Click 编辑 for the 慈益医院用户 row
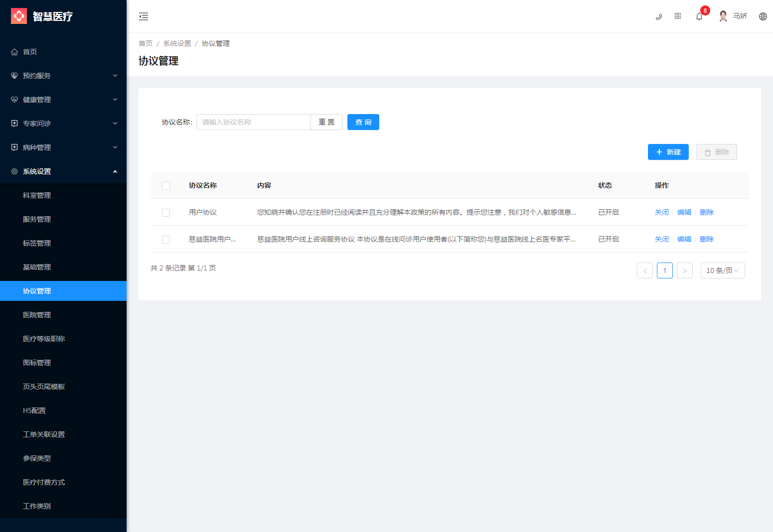Viewport: 773px width, 532px height. click(x=684, y=239)
